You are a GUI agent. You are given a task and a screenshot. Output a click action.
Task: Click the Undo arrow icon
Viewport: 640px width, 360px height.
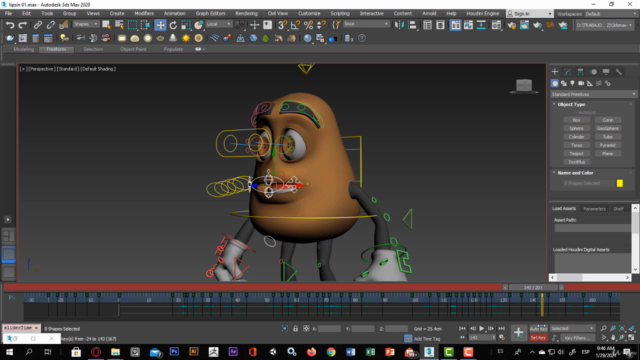tap(10, 25)
